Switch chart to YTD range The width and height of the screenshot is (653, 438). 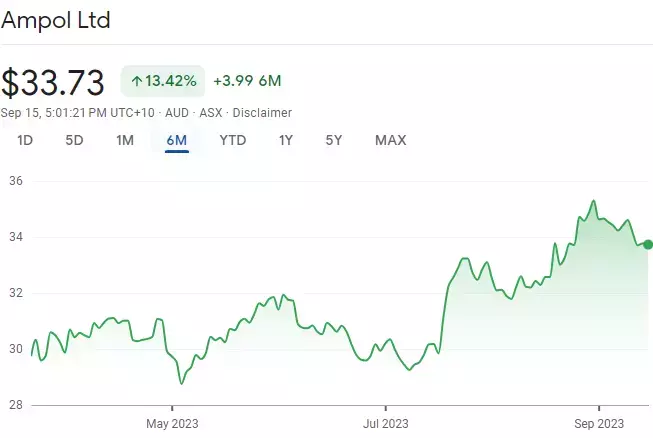tap(233, 140)
